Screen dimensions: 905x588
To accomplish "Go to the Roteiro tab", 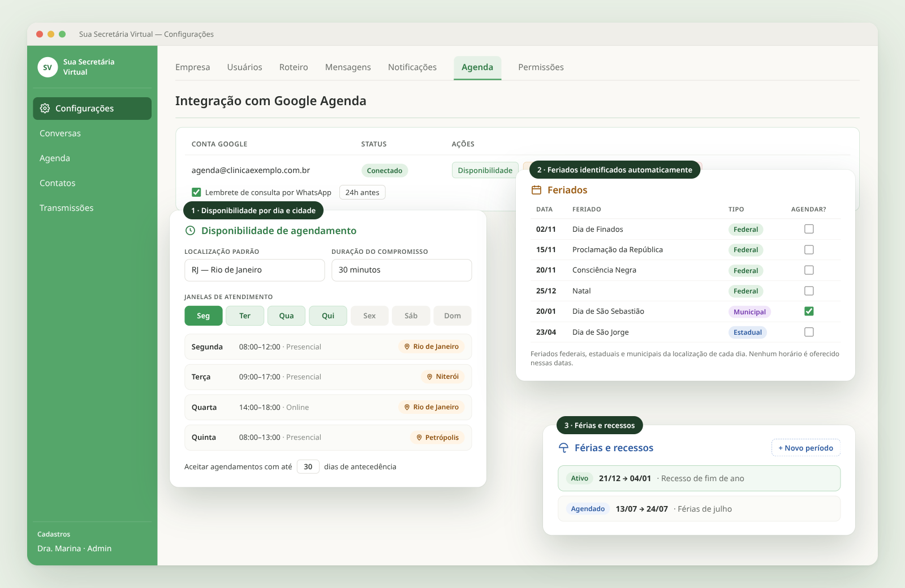I will (294, 67).
